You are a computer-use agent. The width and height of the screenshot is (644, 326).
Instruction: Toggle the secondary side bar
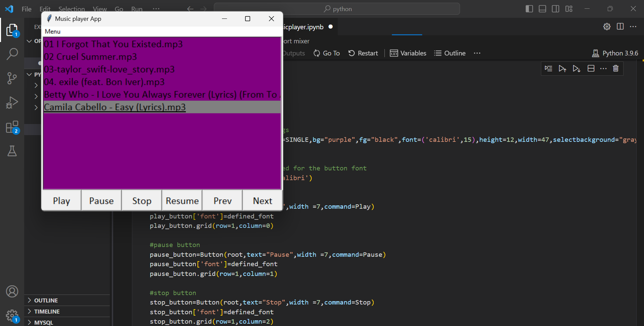coord(556,9)
